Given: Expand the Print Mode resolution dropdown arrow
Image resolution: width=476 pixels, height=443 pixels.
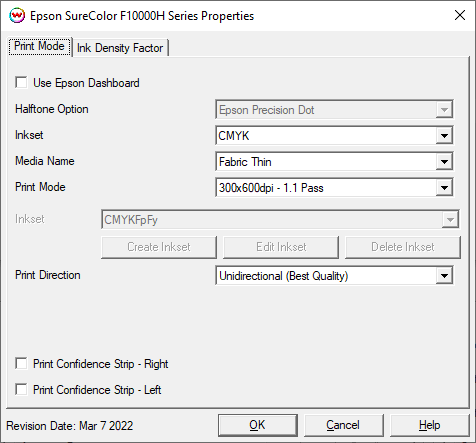Looking at the screenshot, I should 444,188.
